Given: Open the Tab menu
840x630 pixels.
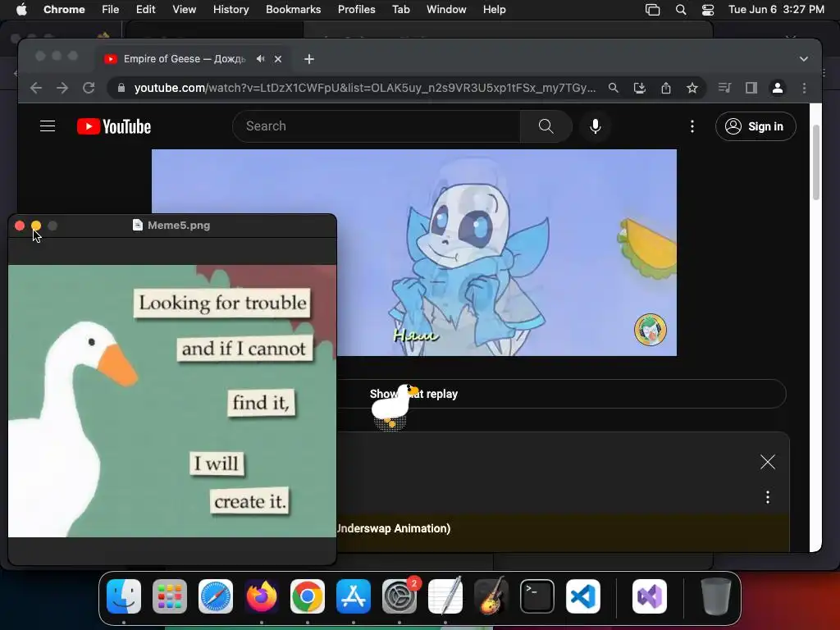Looking at the screenshot, I should (400, 10).
